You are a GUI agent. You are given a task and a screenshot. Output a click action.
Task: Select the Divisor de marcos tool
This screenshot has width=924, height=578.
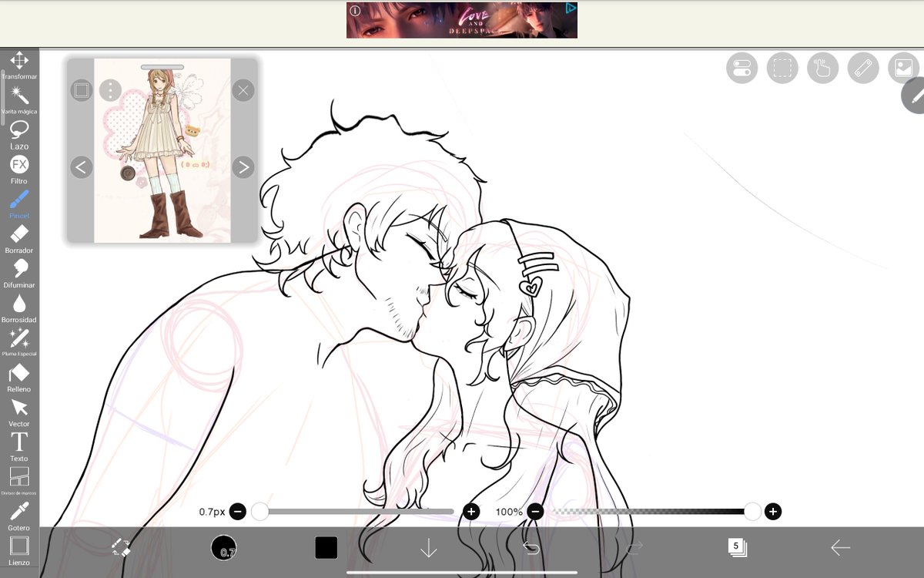point(19,481)
